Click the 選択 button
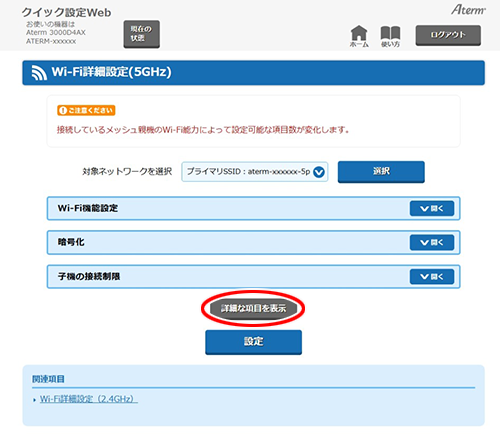500x440 pixels. (381, 172)
